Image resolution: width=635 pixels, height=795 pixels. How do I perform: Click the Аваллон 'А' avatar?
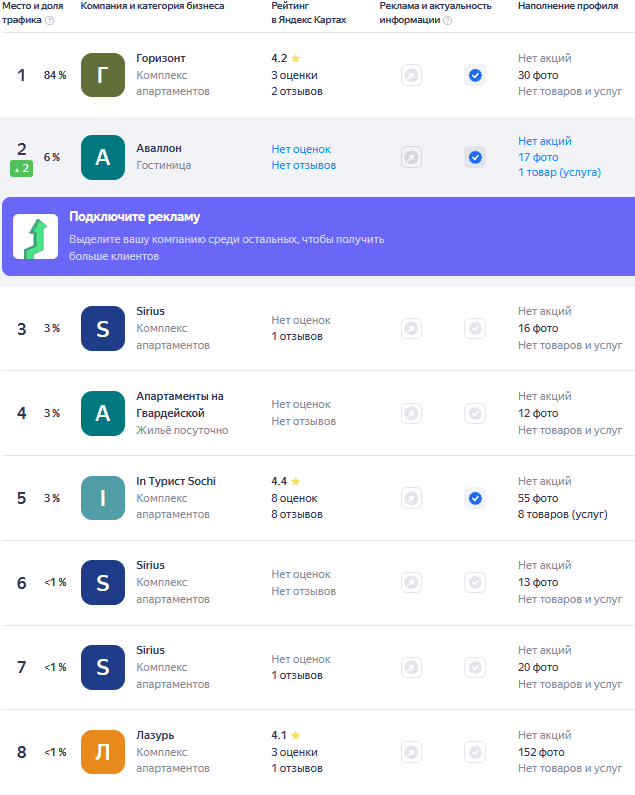tap(103, 157)
